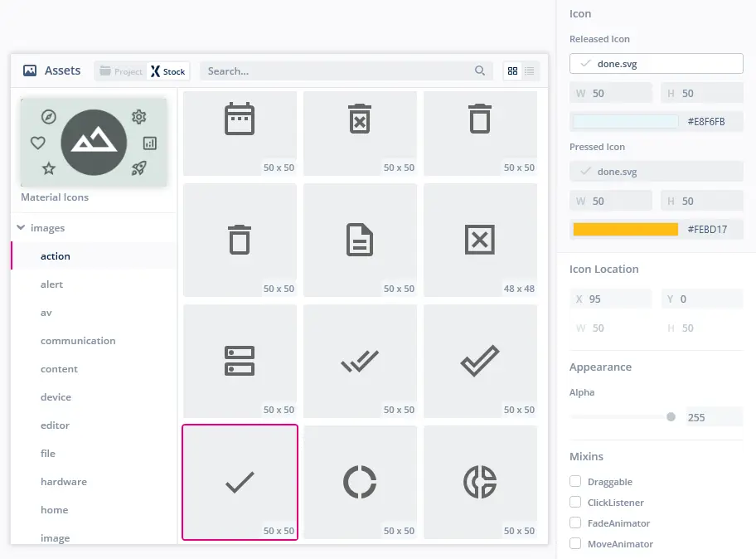
Task: Switch to the Project assets tab
Action: pos(121,71)
